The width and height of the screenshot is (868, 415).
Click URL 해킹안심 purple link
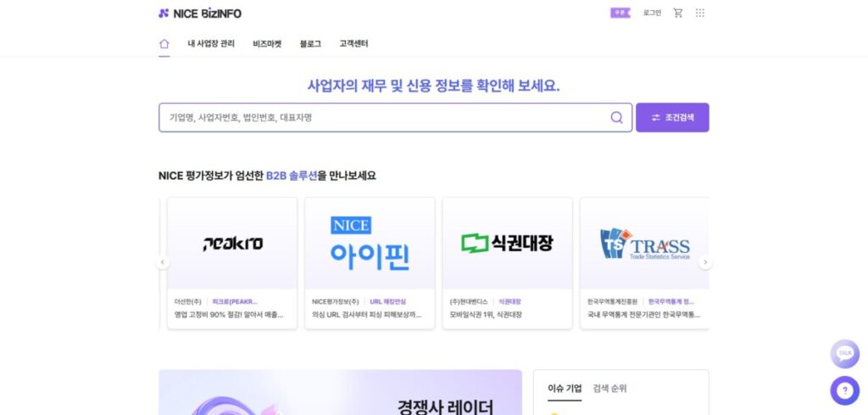[x=387, y=302]
